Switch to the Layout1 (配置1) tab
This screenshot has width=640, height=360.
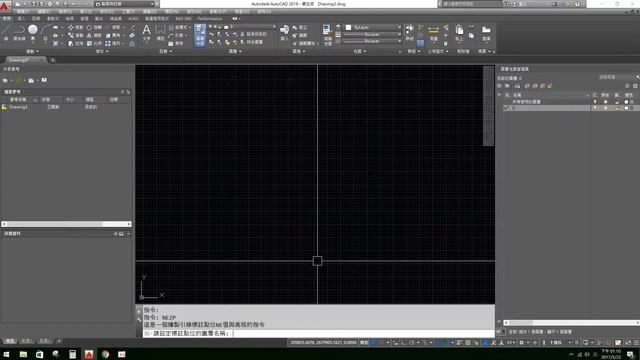coord(27,341)
